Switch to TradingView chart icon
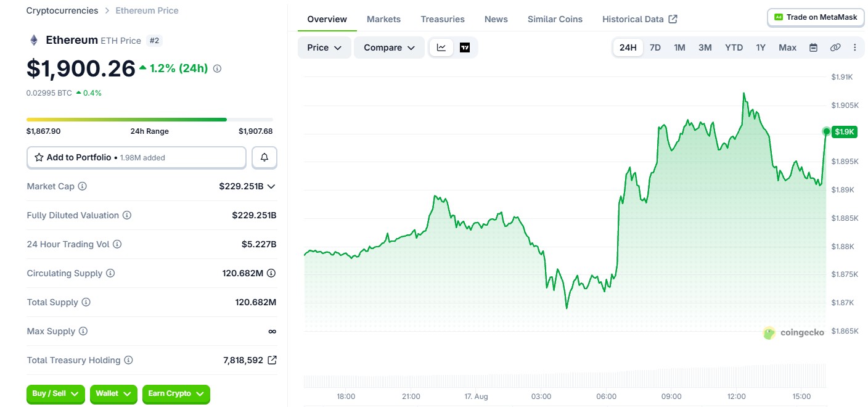Viewport: 868px width, 407px height. click(x=465, y=47)
